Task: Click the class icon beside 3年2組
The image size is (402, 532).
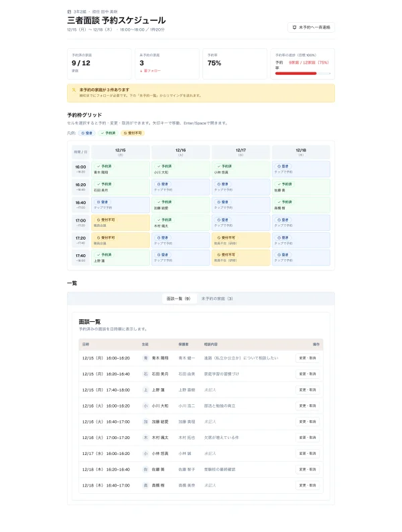Action: coord(69,11)
